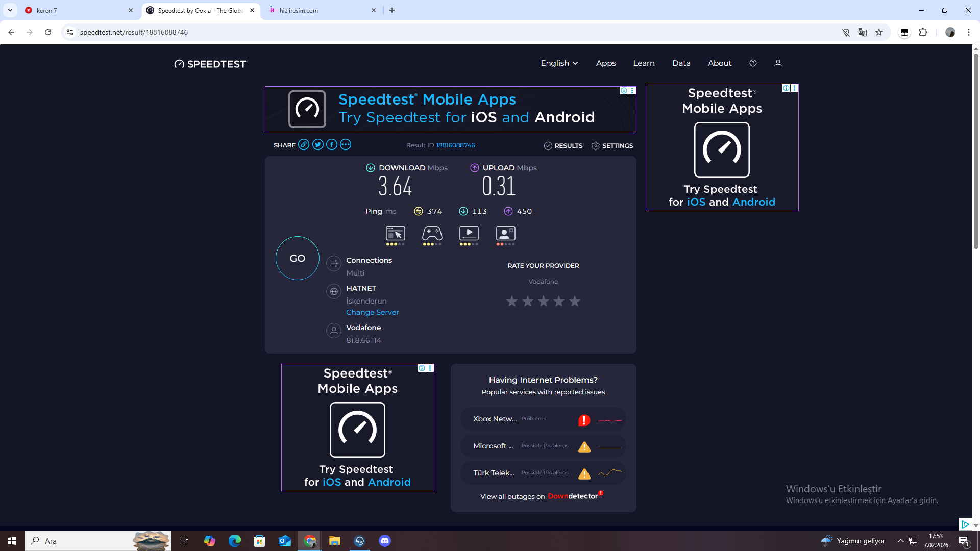Open Apps in the navigation menu
Viewport: 980px width, 551px height.
point(606,63)
